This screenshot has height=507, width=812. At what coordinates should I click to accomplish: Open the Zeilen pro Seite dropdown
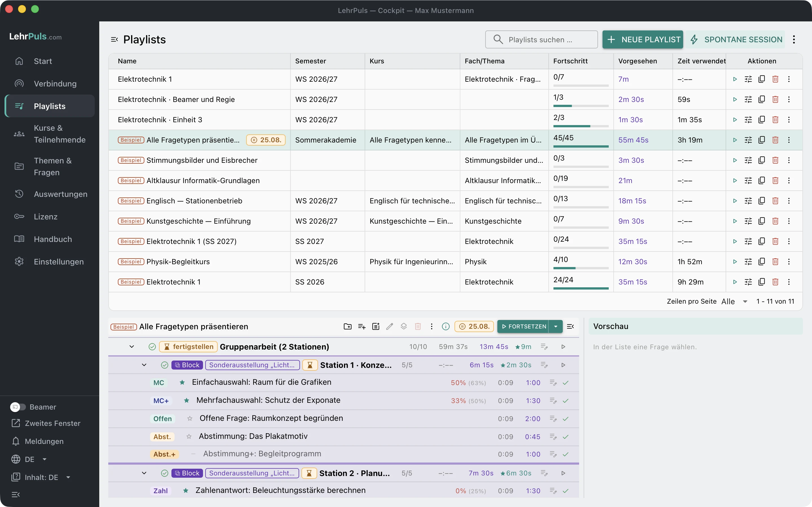tap(734, 301)
